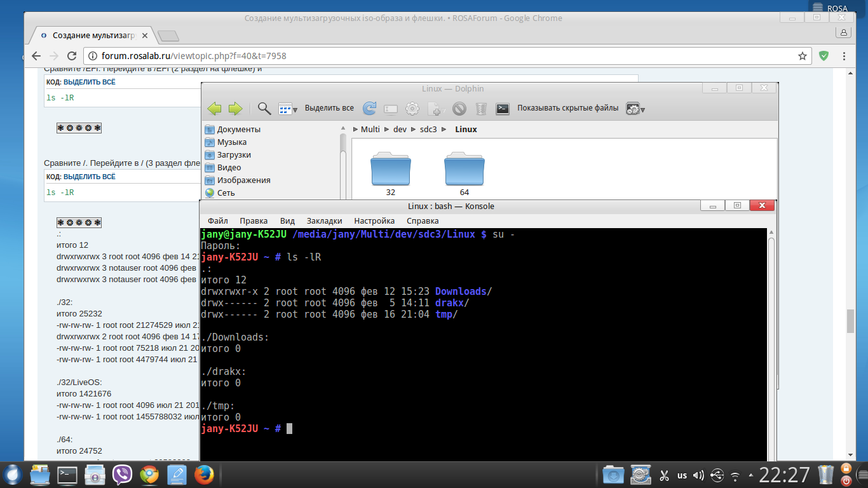Open the Konsole 'Настройка' menu
This screenshot has width=868, height=488.
pyautogui.click(x=374, y=220)
